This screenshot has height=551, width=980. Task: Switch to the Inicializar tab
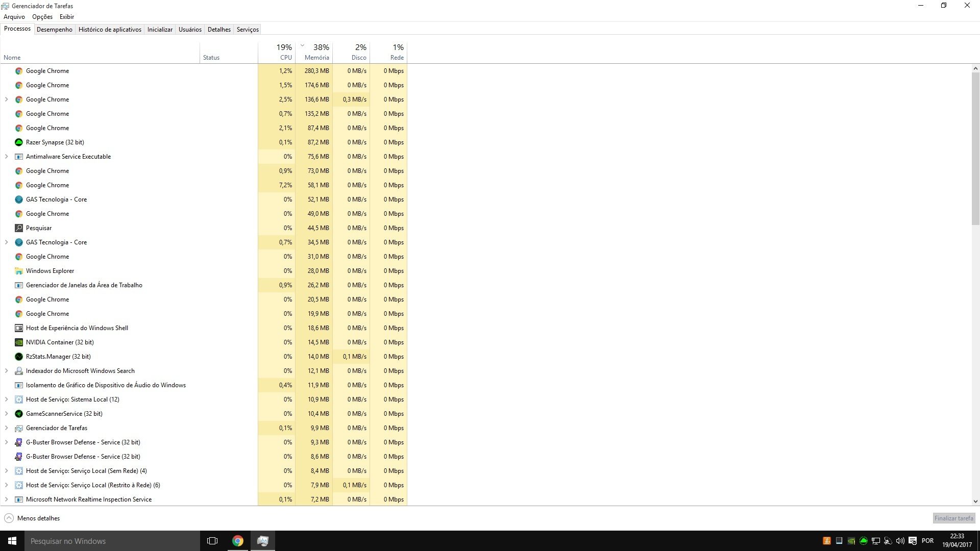(x=160, y=30)
